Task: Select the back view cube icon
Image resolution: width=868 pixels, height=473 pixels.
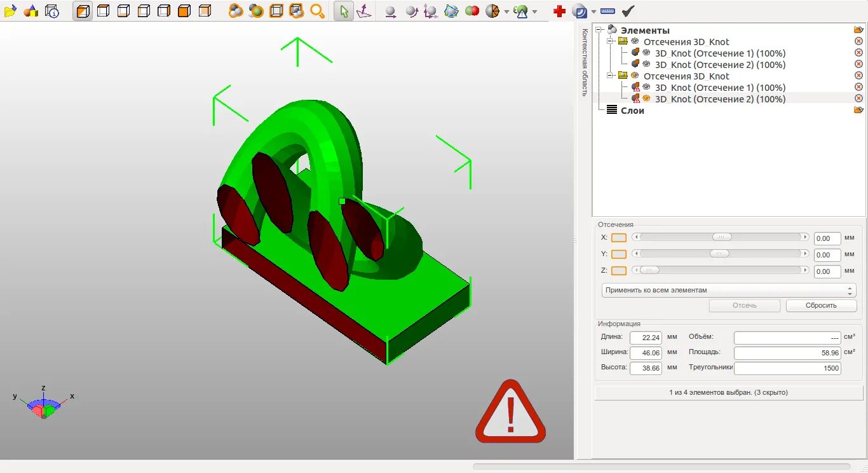Action: coord(205,11)
